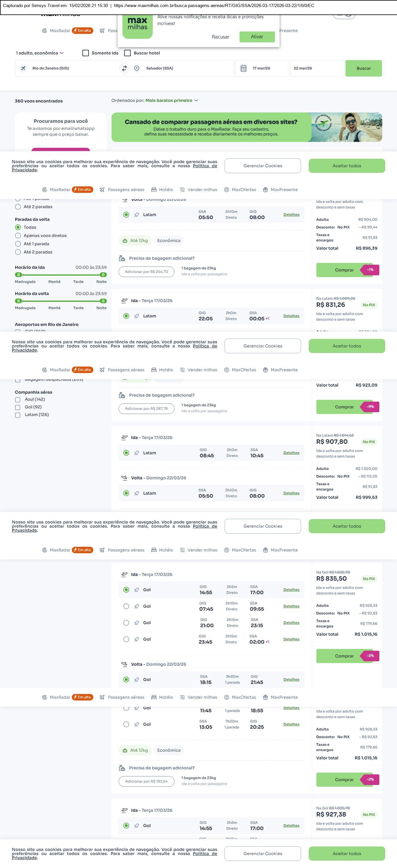Screen dimensions: 397x868
Task: Click the airplane icon in the origin field
Action: coord(23,68)
